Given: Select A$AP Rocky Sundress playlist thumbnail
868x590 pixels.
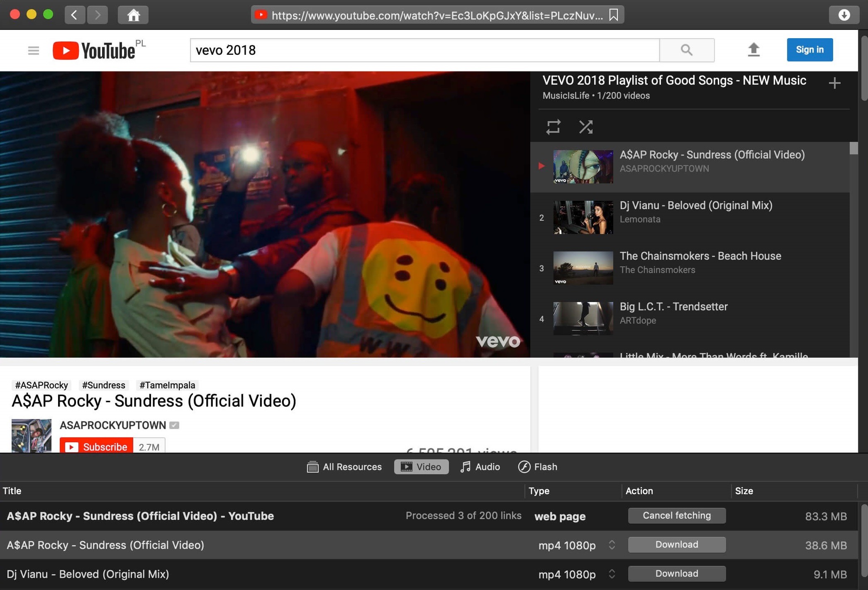Looking at the screenshot, I should tap(583, 167).
